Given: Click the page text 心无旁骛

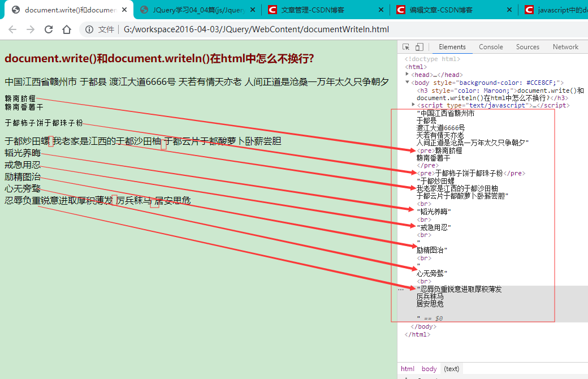Looking at the screenshot, I should click(23, 188).
